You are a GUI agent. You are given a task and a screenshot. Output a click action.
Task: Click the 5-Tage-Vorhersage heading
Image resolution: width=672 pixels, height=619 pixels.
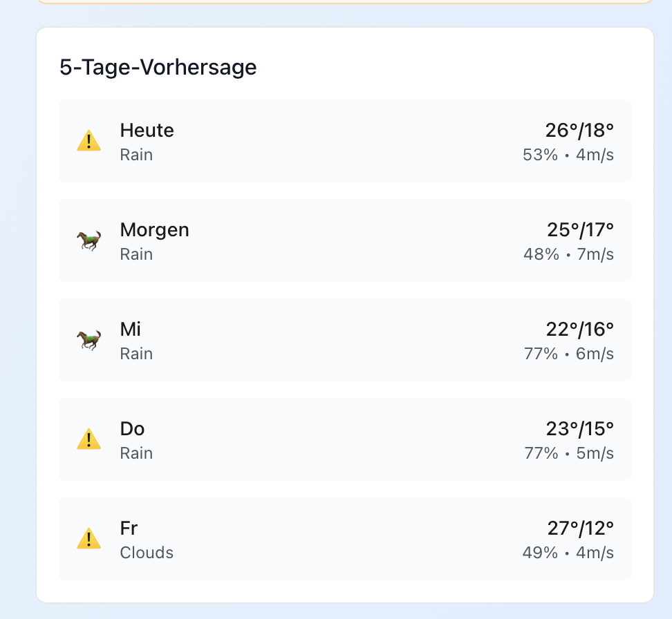158,67
